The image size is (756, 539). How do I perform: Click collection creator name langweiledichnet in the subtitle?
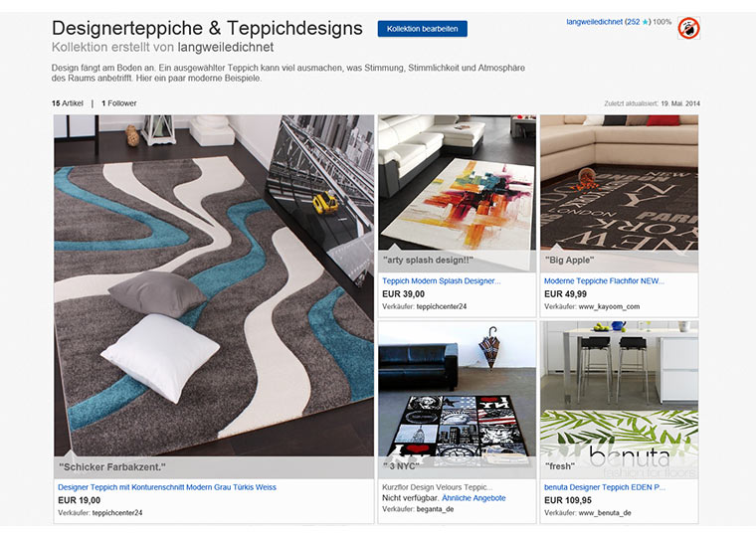coord(226,48)
